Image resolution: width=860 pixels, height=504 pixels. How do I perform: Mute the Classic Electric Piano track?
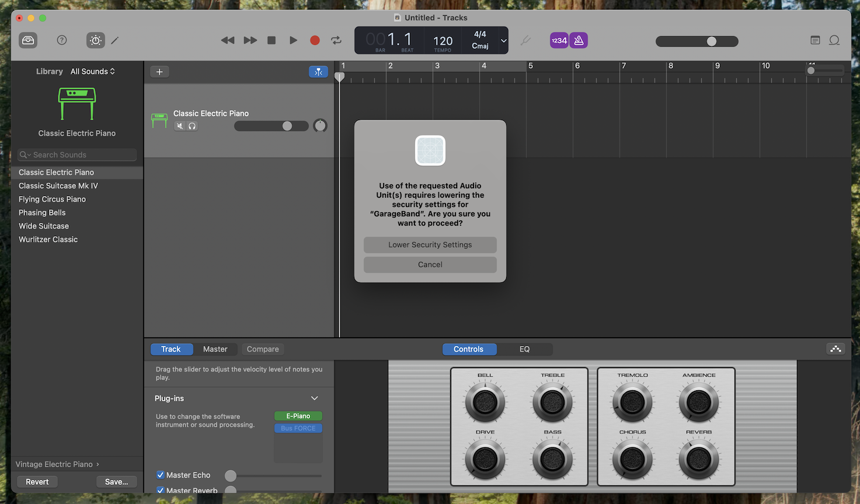coord(180,126)
